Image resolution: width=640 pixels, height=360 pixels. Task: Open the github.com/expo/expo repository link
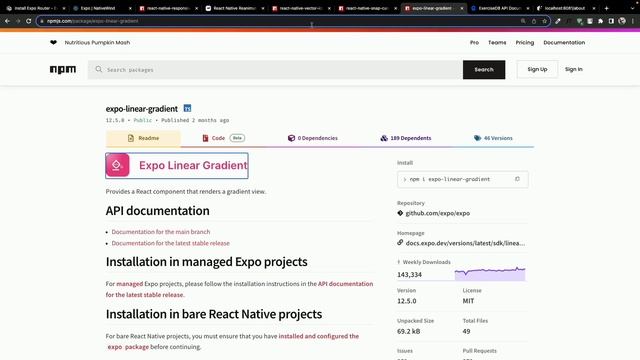pos(438,213)
